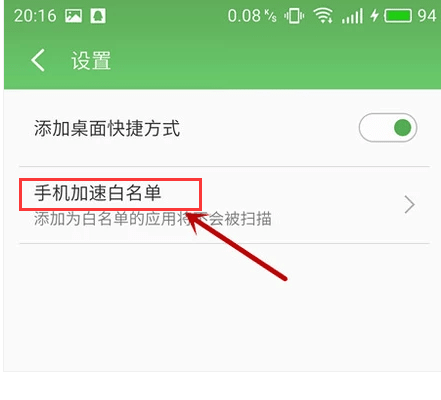Tap the empty area below the whitelist row
The image size is (441, 400).
pos(222,307)
